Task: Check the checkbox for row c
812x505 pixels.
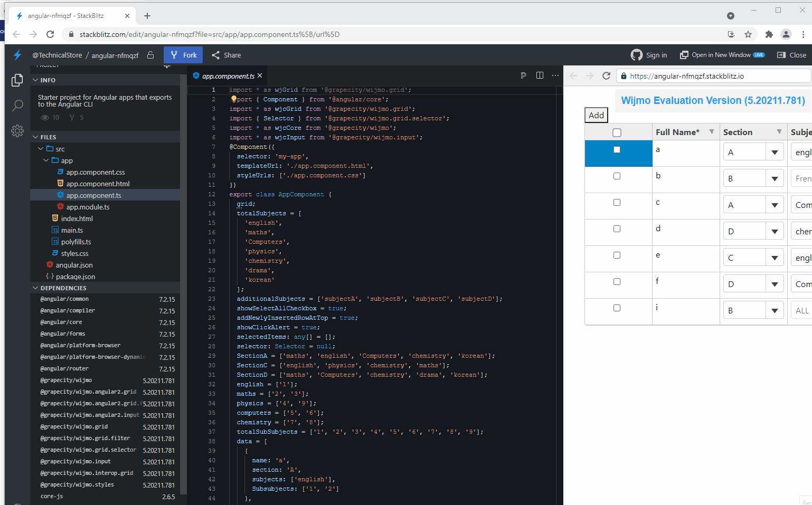Action: point(617,202)
